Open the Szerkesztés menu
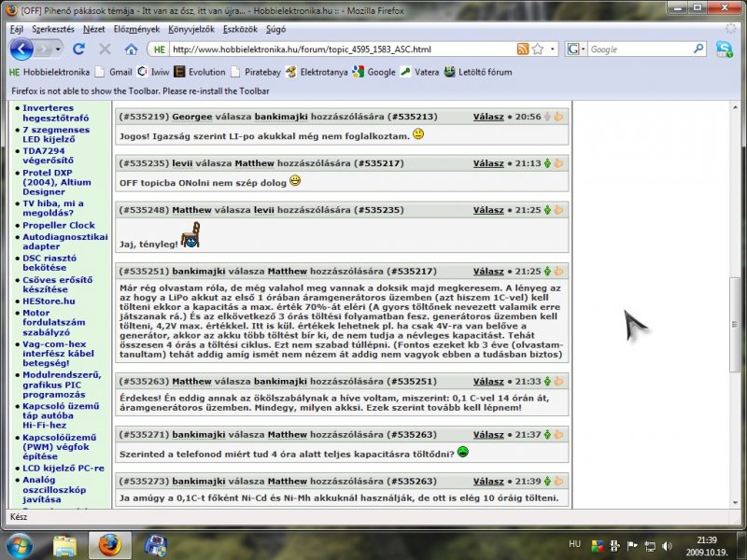This screenshot has height=560, width=747. [x=53, y=29]
